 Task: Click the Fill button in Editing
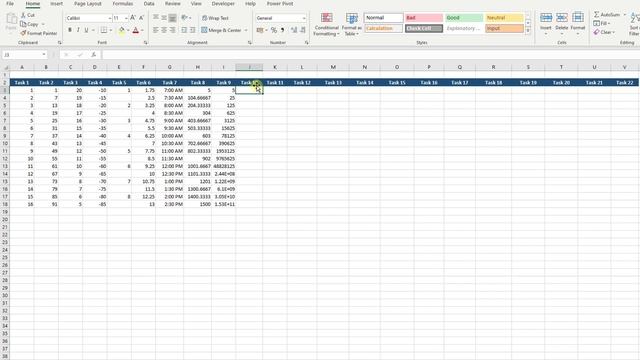coord(602,23)
